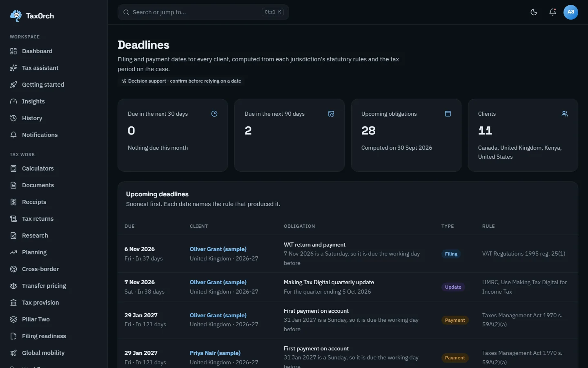
Task: Click the Tax returns icon
Action: (13, 219)
